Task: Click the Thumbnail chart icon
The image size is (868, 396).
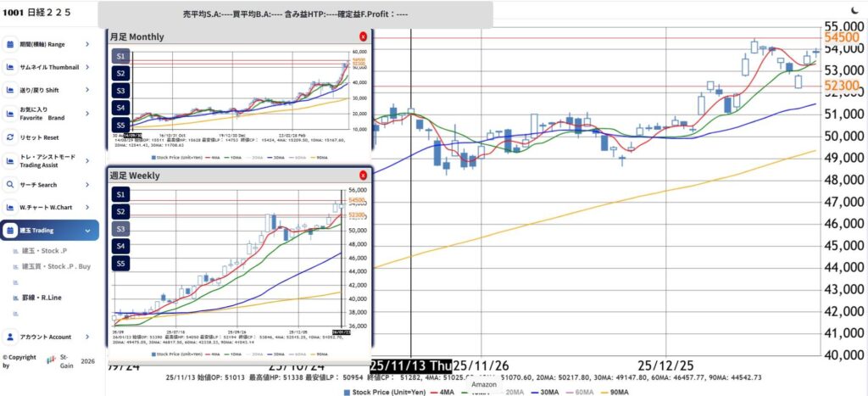Action: pos(10,67)
